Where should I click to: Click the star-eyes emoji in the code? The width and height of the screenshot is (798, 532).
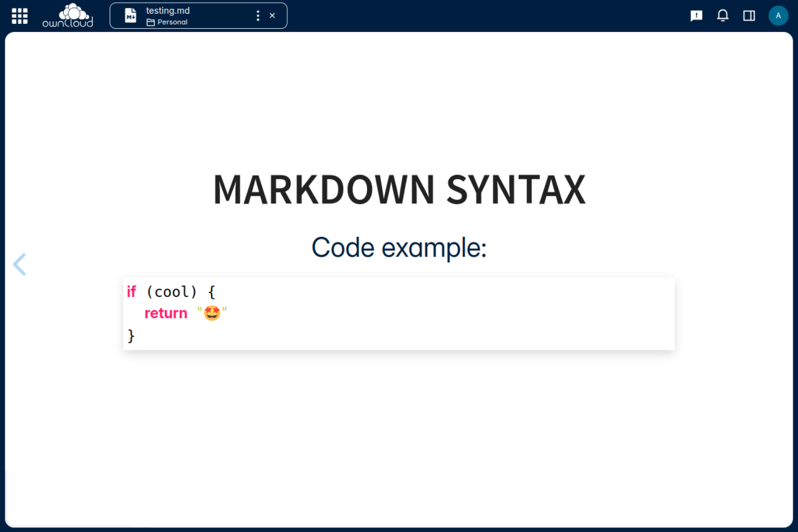coord(212,313)
